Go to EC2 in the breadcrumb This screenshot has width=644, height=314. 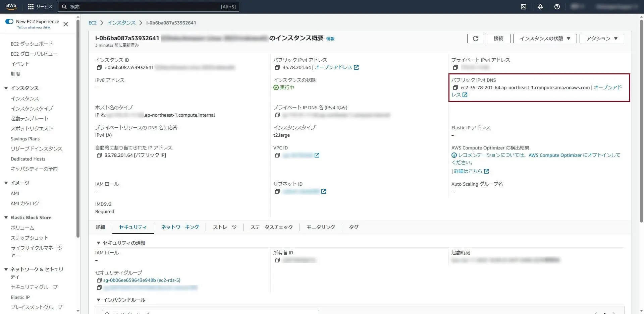(x=92, y=23)
